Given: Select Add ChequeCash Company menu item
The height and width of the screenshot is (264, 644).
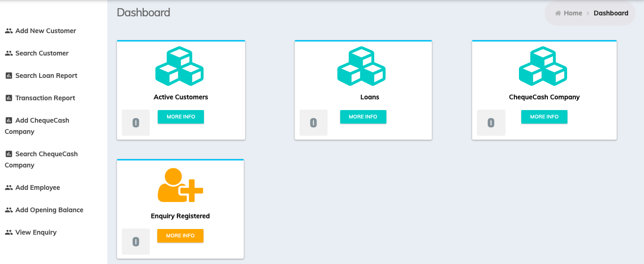Looking at the screenshot, I should tap(42, 120).
